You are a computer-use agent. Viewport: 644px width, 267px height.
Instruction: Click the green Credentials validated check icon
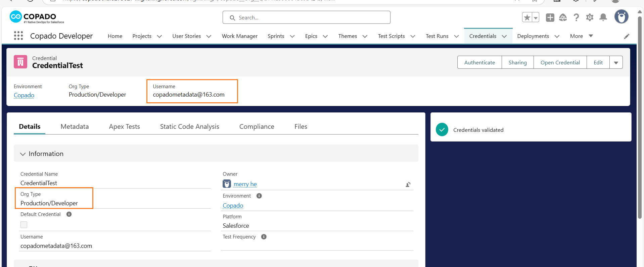pyautogui.click(x=442, y=130)
